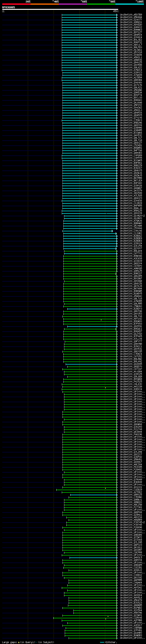The image size is (146, 644).
Task: Select hit UniRef100_A7NZC4
Action: tap(131, 70)
